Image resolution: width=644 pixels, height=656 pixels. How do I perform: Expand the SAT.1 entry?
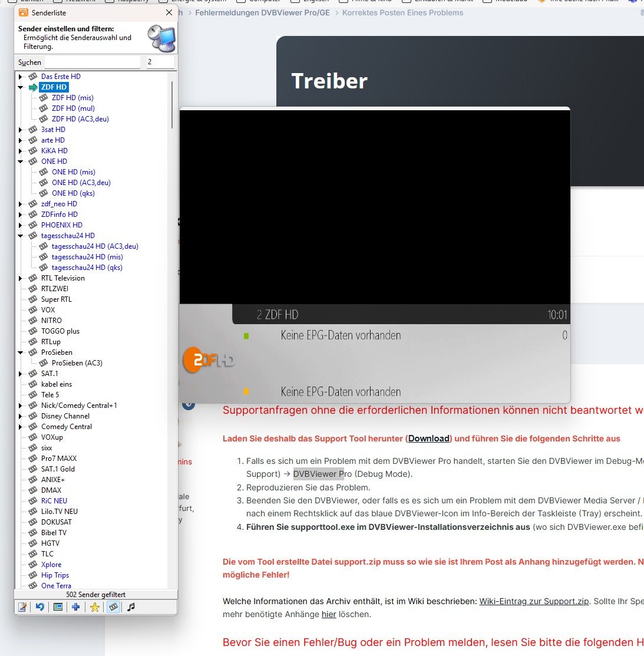pyautogui.click(x=20, y=374)
